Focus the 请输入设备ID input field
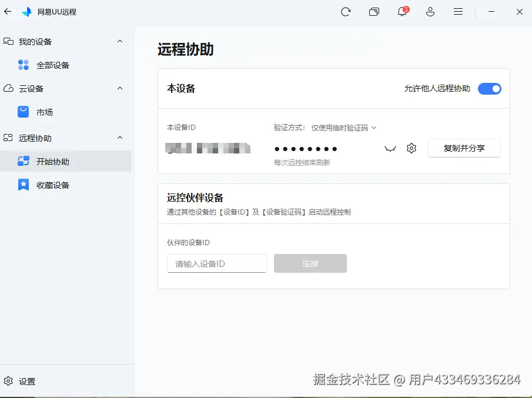The image size is (532, 398). tap(217, 263)
